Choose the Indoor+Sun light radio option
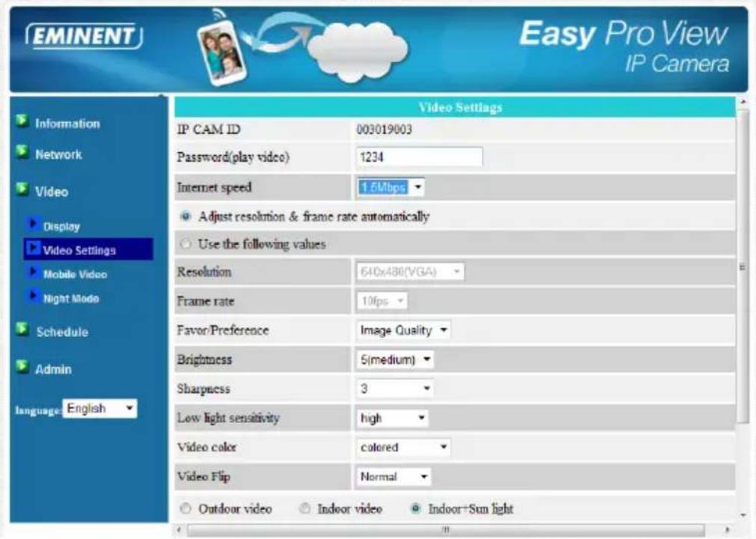The height and width of the screenshot is (539, 756). (415, 508)
